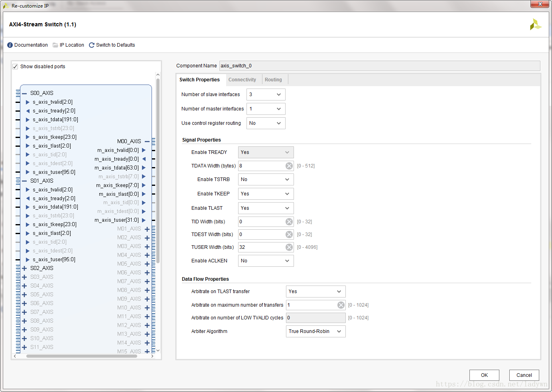
Task: Click the horizontal scrollbar of port diagram
Action: (x=82, y=356)
